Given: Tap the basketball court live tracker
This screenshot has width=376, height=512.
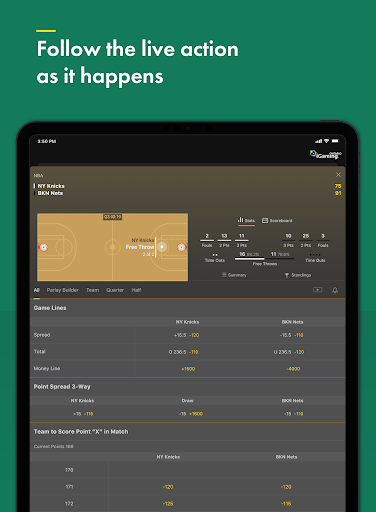Looking at the screenshot, I should pyautogui.click(x=112, y=247).
